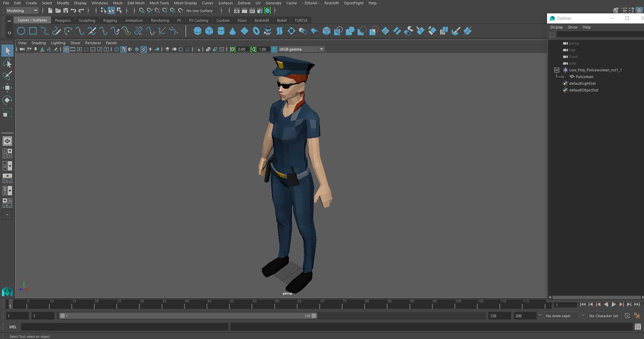Toggle the viewport grid display
Screen dimensions: 644x339
tap(66, 49)
